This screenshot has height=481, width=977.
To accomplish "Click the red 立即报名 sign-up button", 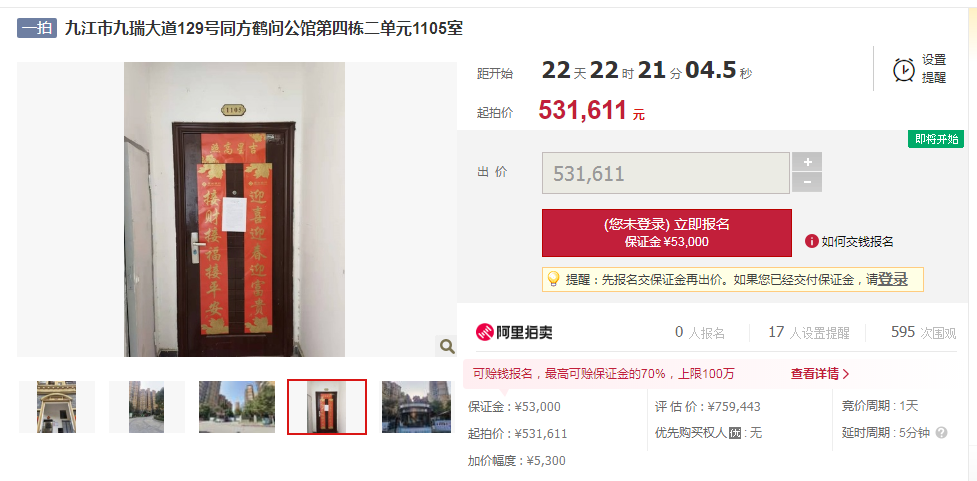I will click(667, 233).
